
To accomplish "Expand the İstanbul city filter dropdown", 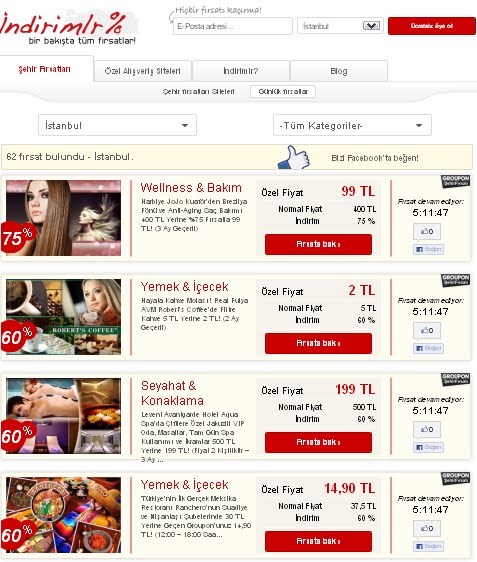I will click(x=117, y=125).
